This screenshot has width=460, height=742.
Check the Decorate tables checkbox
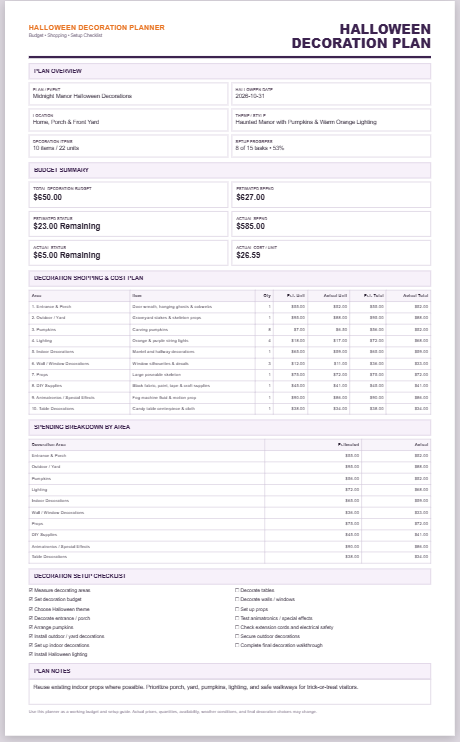237,590
